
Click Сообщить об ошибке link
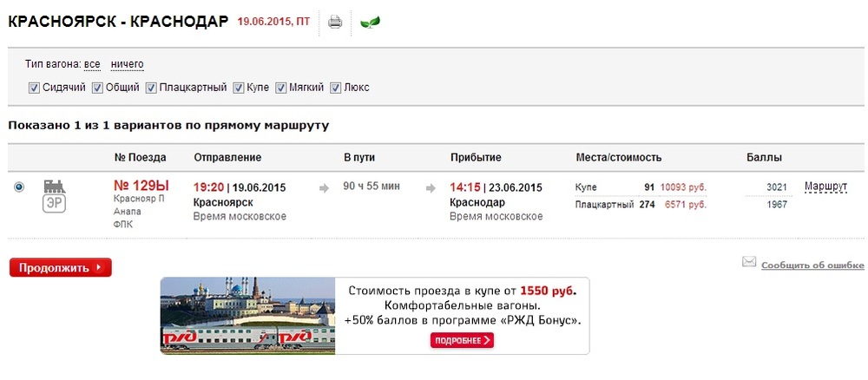pos(812,265)
